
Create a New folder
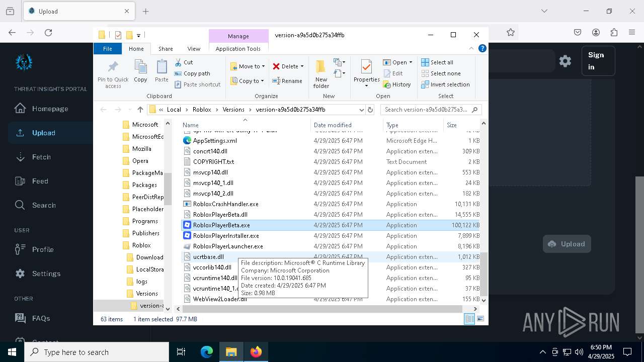point(321,74)
